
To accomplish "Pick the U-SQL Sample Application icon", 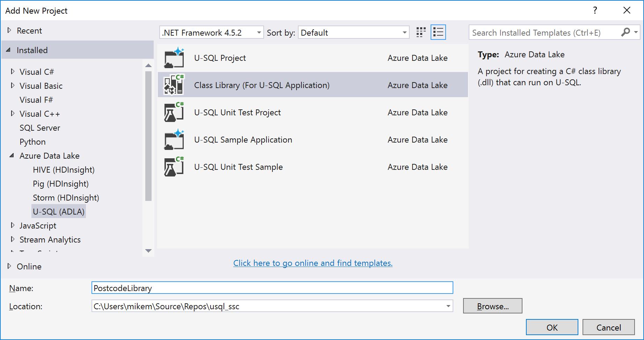I will [x=174, y=139].
